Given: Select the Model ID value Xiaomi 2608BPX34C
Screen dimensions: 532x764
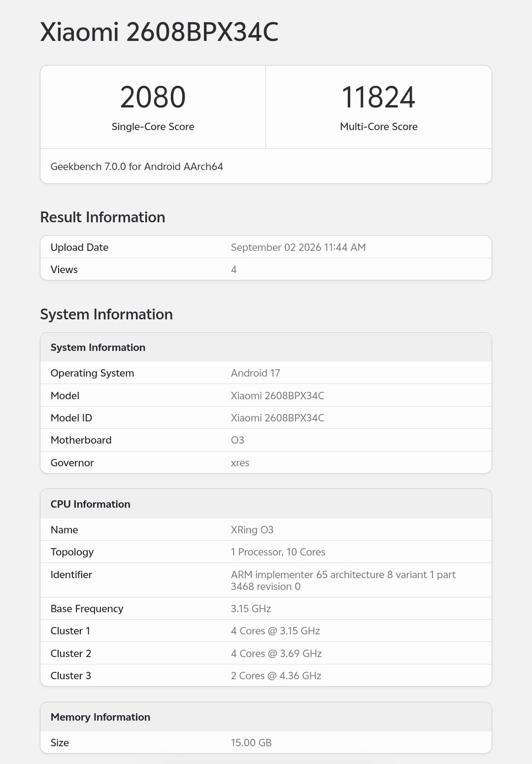Looking at the screenshot, I should (x=277, y=418).
